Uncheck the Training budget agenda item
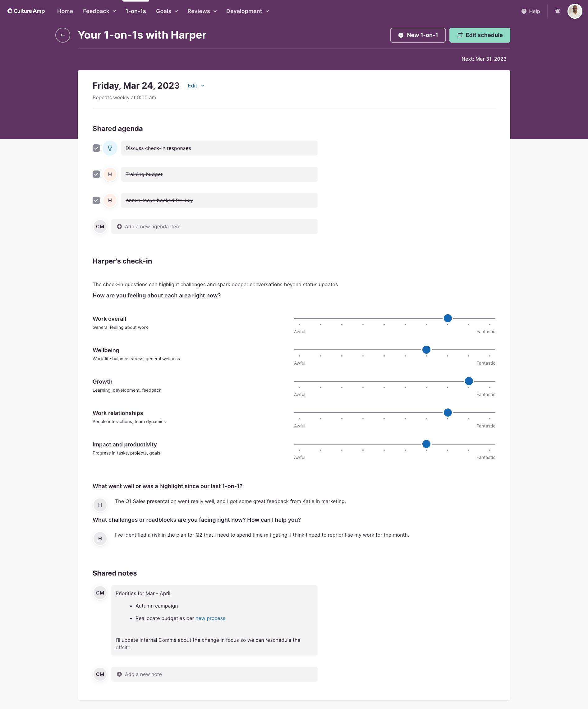 [96, 174]
